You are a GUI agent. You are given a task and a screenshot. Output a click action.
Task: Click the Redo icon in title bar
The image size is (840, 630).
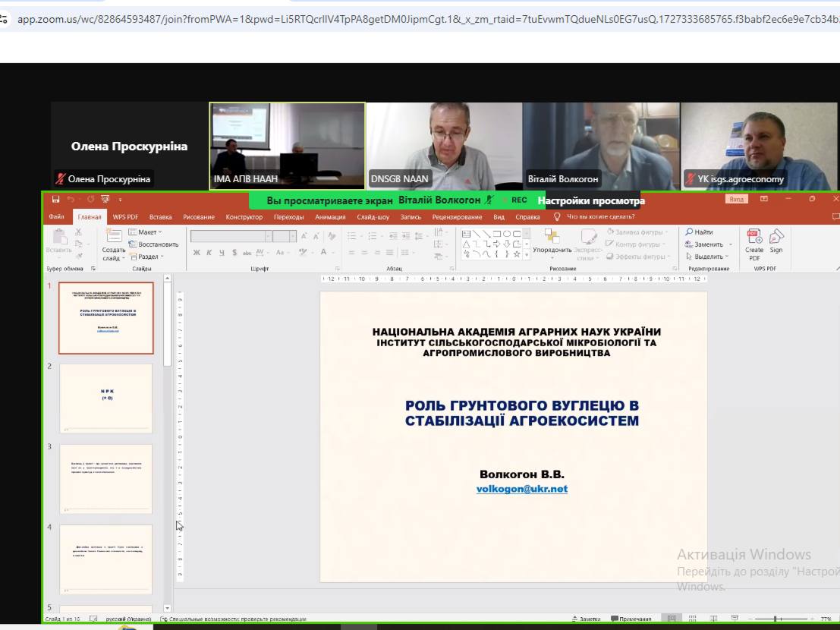[90, 200]
